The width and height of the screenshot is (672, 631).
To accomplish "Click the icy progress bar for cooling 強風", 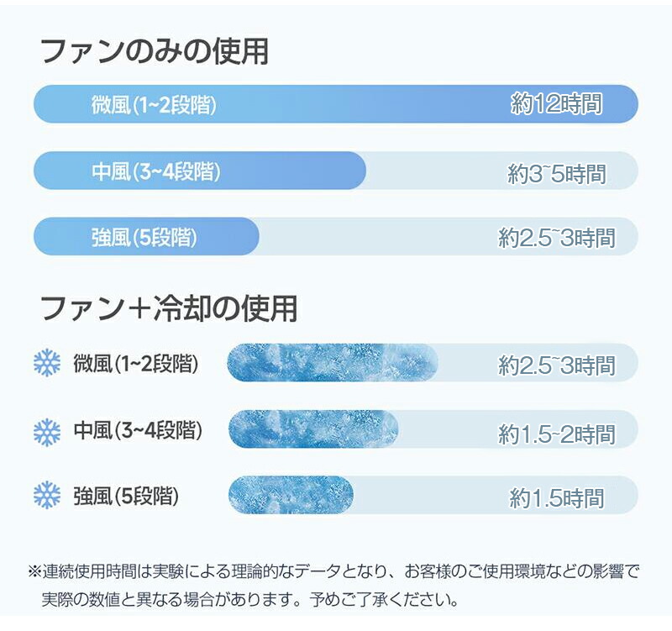I will pyautogui.click(x=291, y=494).
